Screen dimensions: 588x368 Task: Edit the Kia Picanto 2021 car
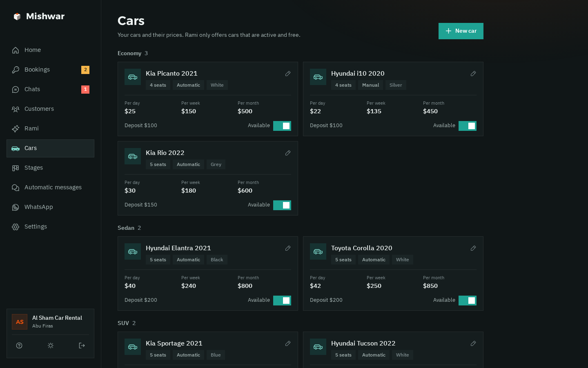coord(288,74)
